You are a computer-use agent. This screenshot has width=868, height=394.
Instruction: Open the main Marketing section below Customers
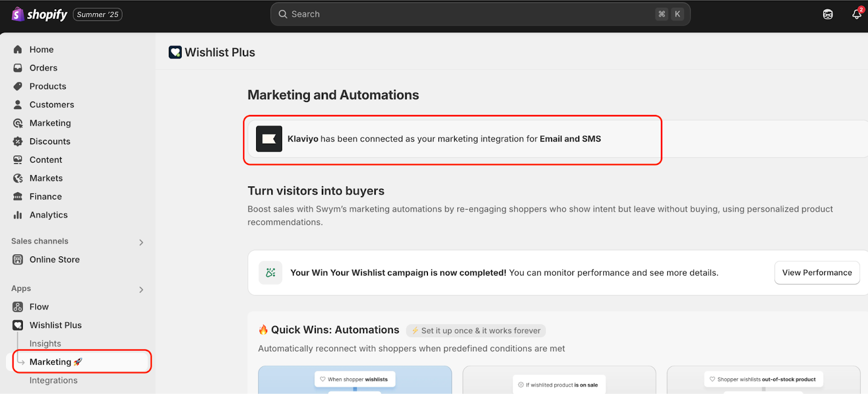tap(50, 123)
